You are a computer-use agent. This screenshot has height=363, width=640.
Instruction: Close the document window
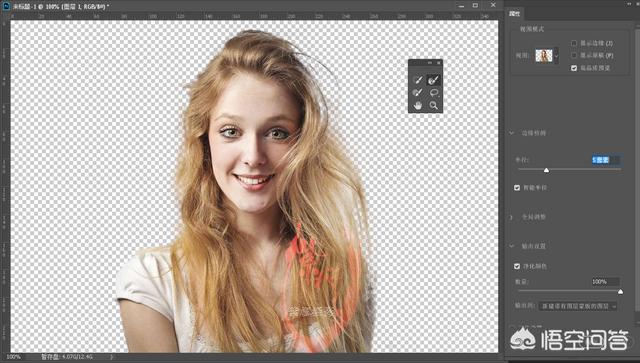click(x=493, y=5)
